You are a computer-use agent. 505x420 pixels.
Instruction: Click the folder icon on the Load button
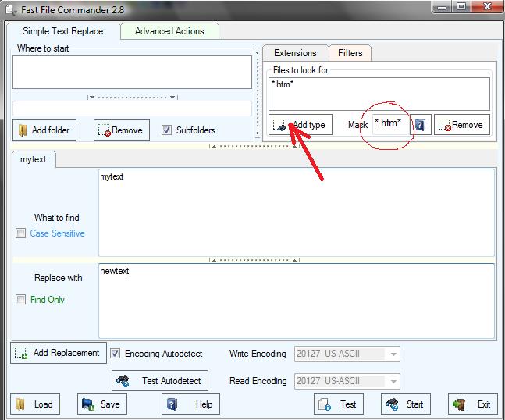(20, 404)
